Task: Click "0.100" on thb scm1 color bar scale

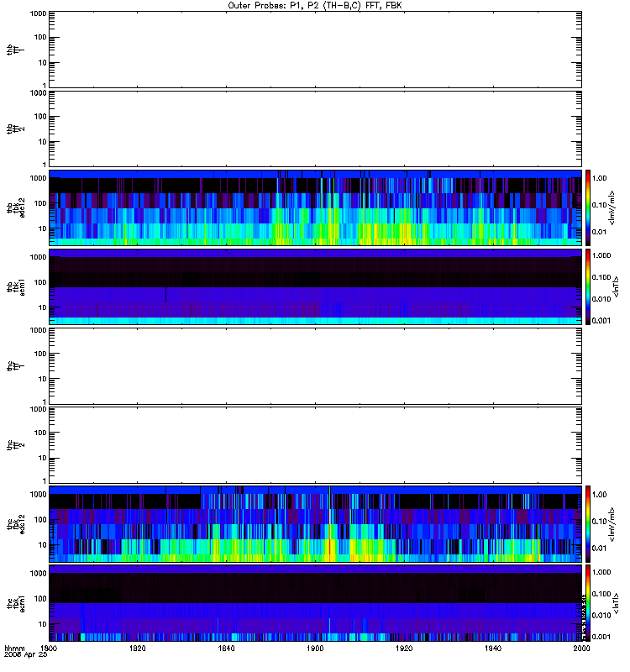Action: coord(601,277)
